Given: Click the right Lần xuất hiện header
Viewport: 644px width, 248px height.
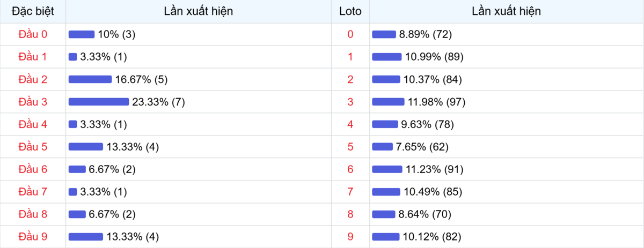Looking at the screenshot, I should point(506,11).
